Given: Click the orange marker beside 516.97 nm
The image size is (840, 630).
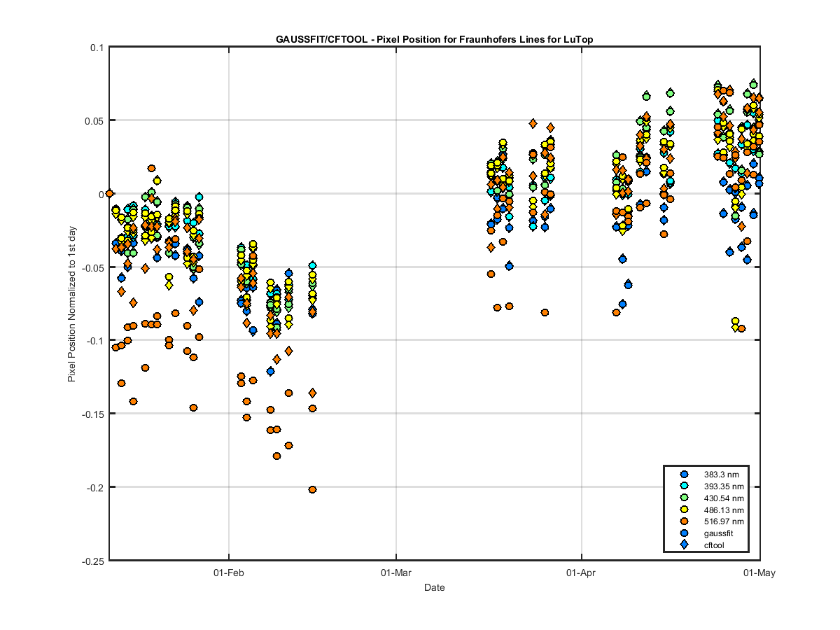Looking at the screenshot, I should tap(684, 521).
